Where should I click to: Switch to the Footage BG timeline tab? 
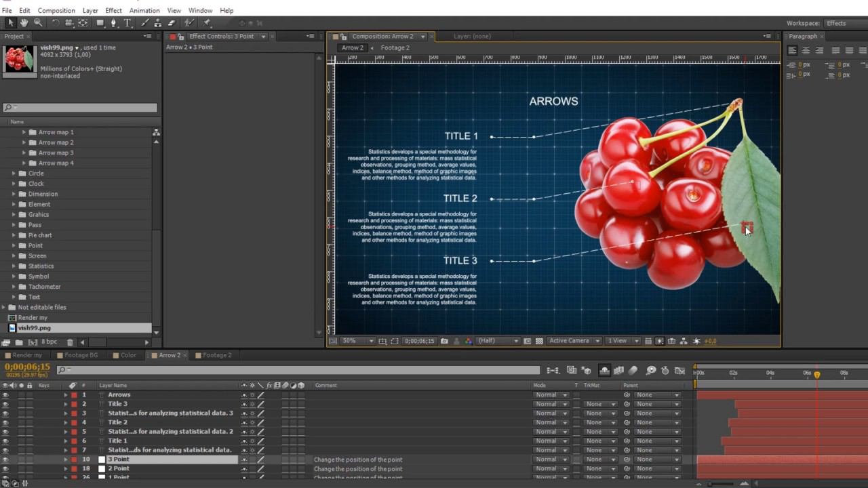point(80,355)
